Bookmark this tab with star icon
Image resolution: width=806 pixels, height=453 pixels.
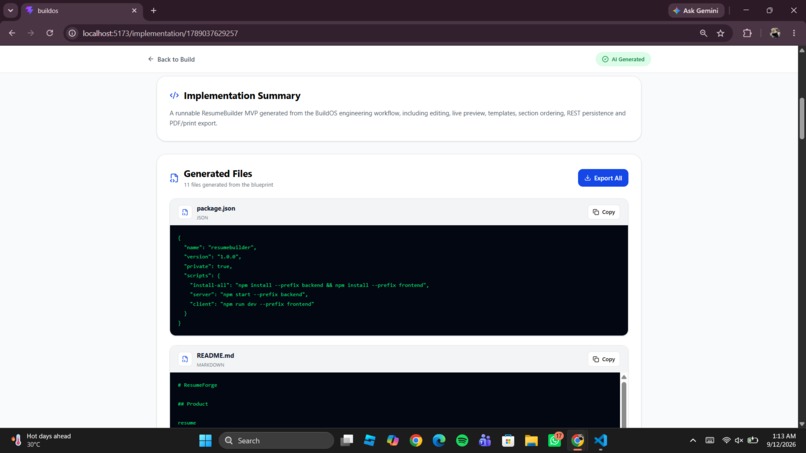pyautogui.click(x=721, y=33)
